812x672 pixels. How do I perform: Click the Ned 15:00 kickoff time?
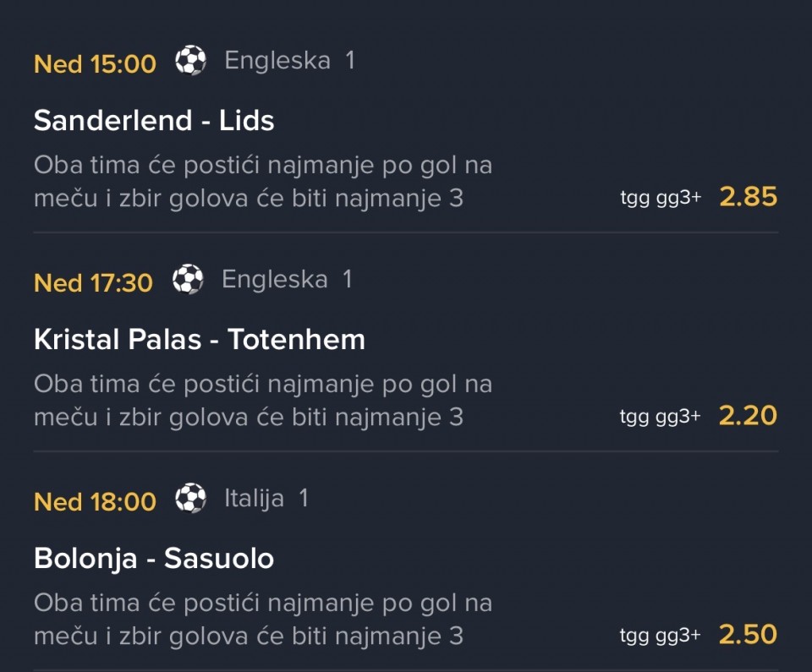[x=95, y=63]
